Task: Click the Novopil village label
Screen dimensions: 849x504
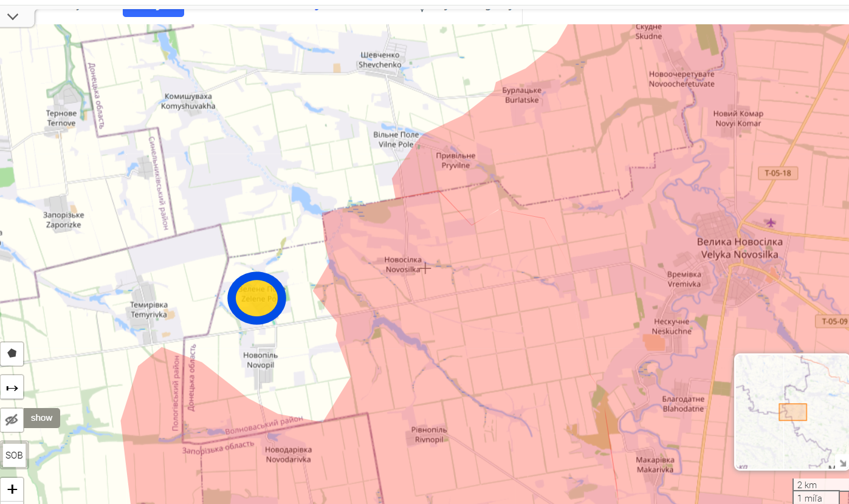Action: coord(261,359)
